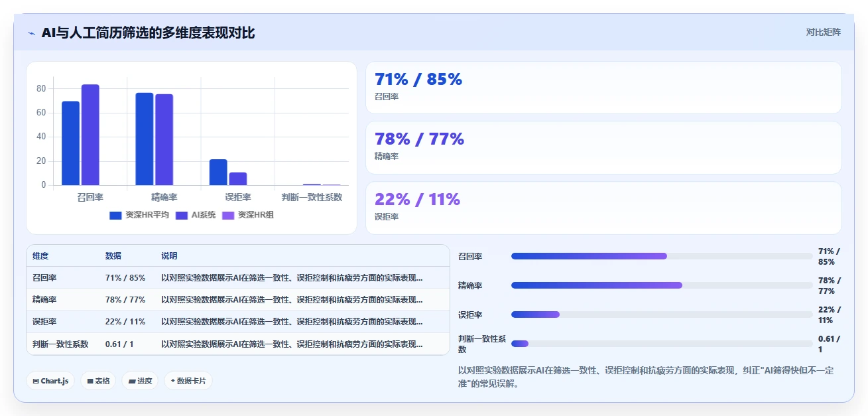Click table value 0.61 / 1
868x416 pixels.
pos(119,344)
